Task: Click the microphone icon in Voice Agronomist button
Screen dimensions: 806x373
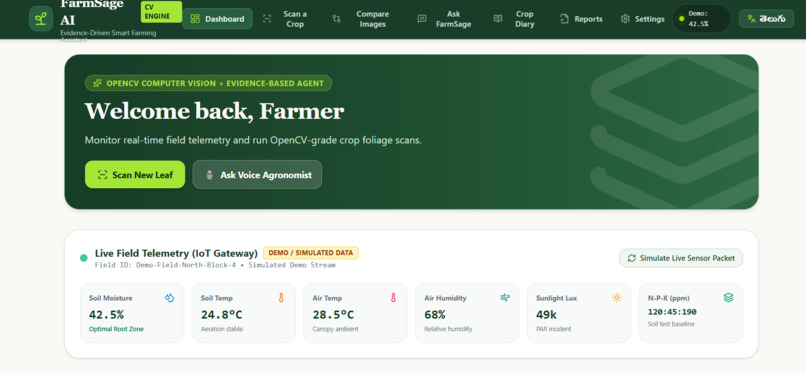Action: tap(209, 175)
